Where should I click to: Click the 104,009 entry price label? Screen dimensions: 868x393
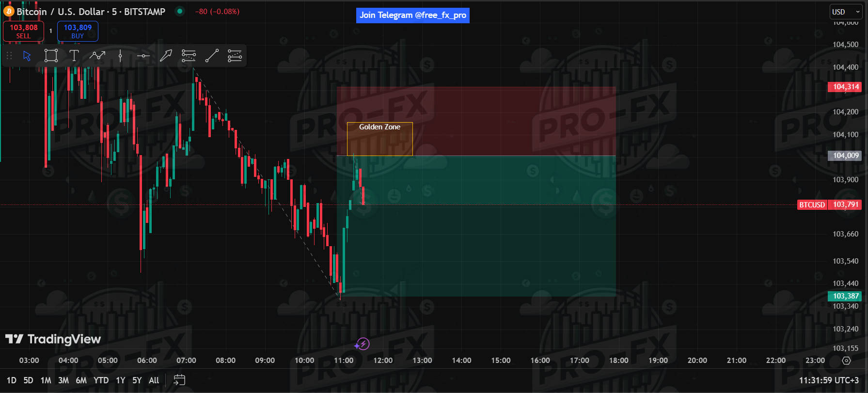[x=845, y=156]
